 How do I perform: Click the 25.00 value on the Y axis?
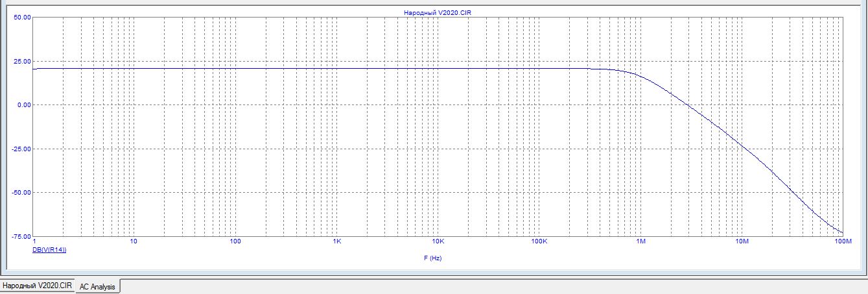pyautogui.click(x=22, y=61)
